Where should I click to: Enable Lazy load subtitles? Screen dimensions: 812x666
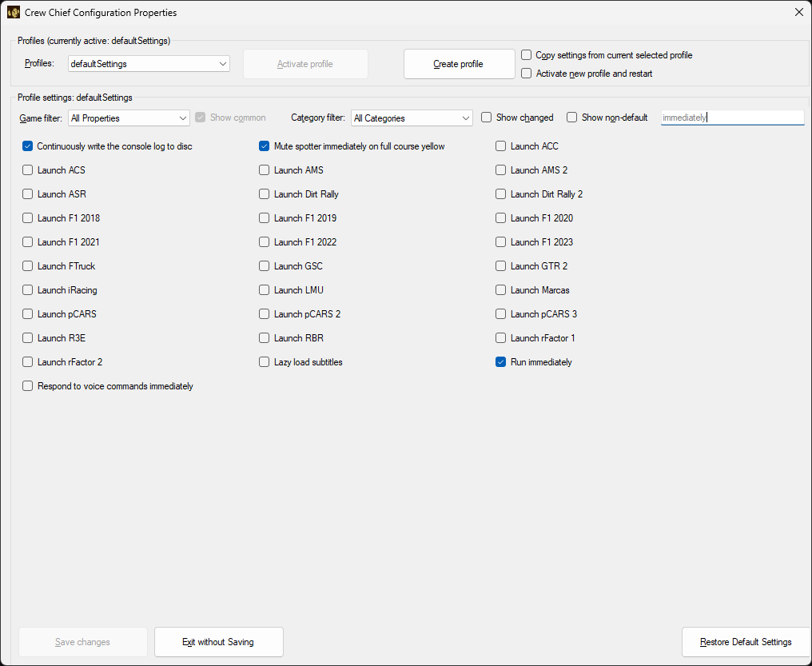tap(264, 362)
